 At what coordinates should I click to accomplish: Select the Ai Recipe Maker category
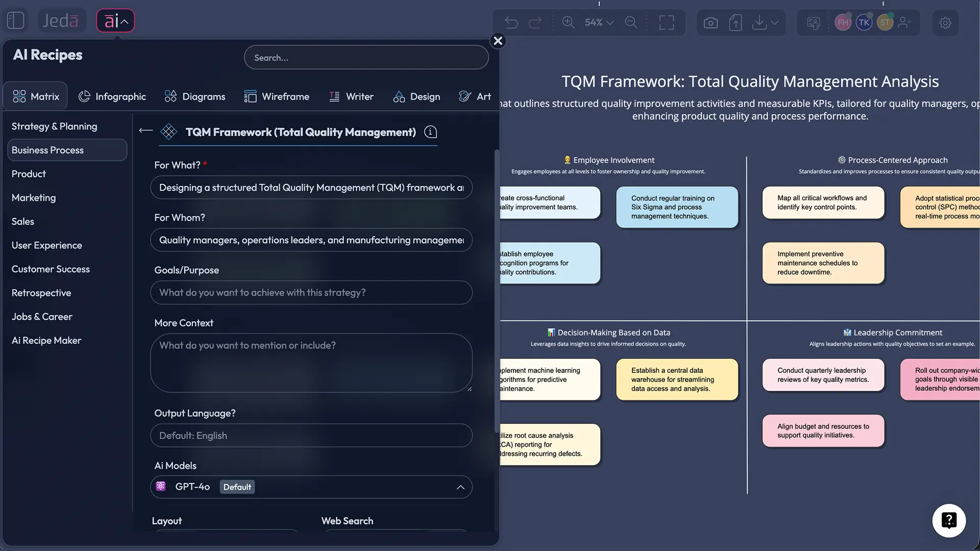pyautogui.click(x=46, y=340)
